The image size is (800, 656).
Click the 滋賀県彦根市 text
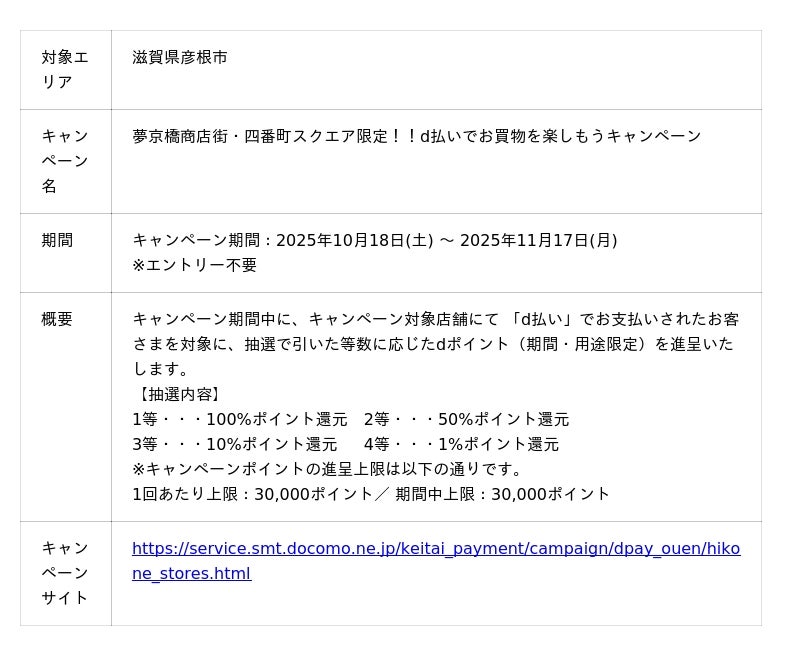[180, 58]
